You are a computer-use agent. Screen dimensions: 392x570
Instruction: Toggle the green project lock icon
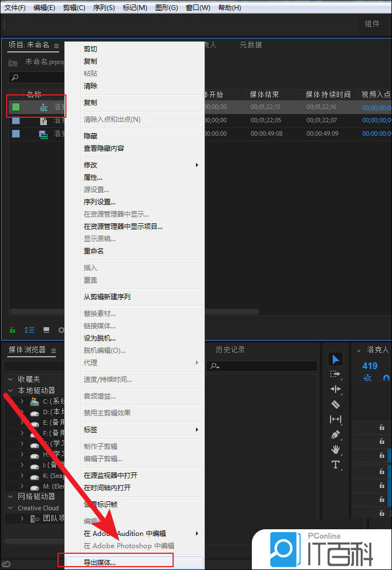click(13, 330)
